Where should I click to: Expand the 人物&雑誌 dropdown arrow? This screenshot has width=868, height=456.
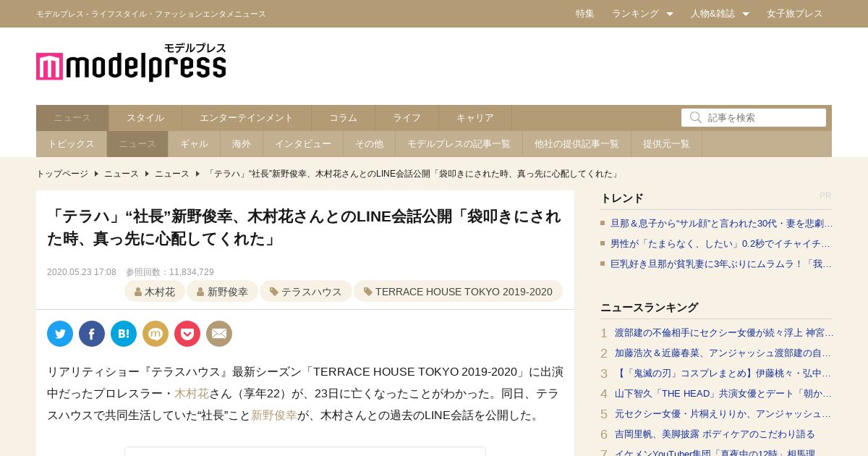(x=746, y=14)
